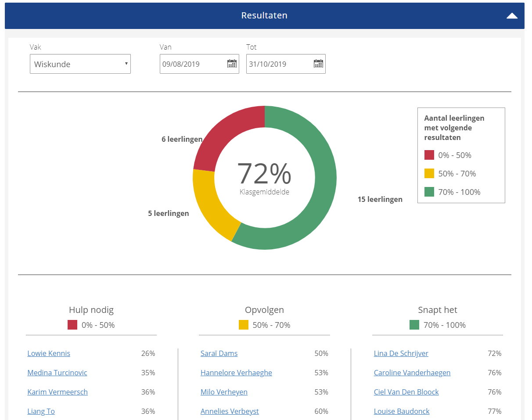The width and height of the screenshot is (532, 420).
Task: Click the Van date field 09/08/2019
Action: (192, 64)
